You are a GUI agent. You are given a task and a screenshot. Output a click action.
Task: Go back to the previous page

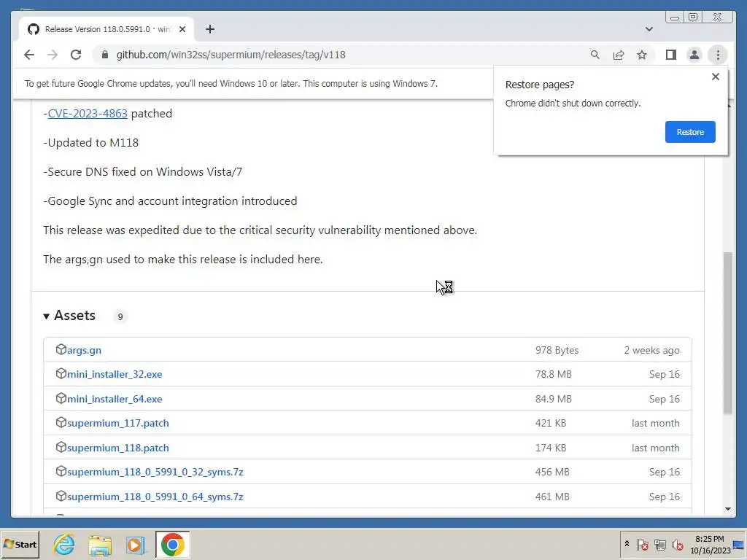click(29, 55)
